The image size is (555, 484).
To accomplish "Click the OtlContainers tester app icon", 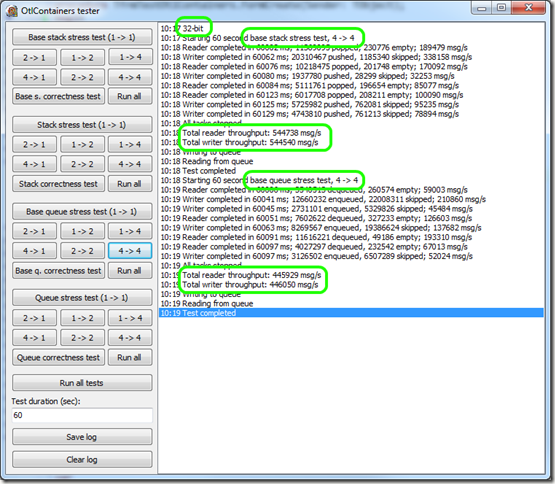I will click(12, 11).
